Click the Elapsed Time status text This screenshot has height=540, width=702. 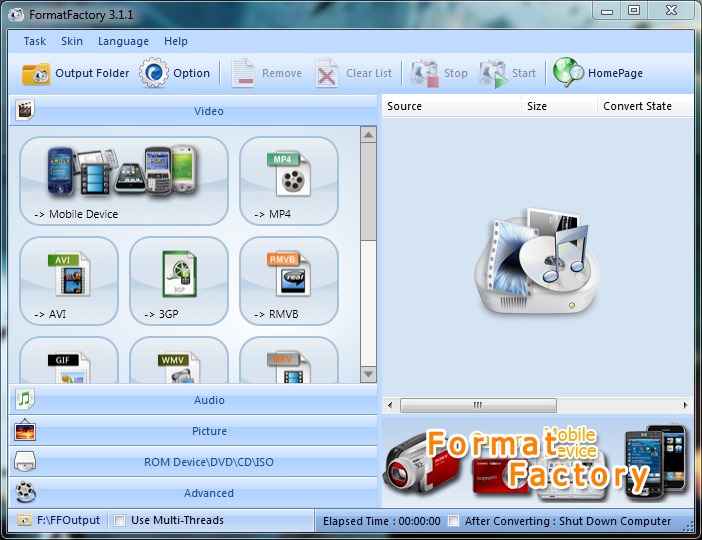(381, 521)
